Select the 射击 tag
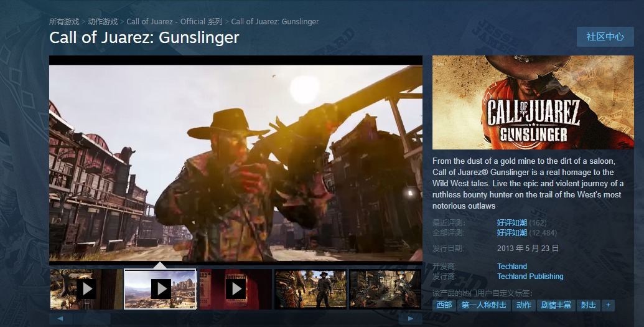 click(x=588, y=305)
